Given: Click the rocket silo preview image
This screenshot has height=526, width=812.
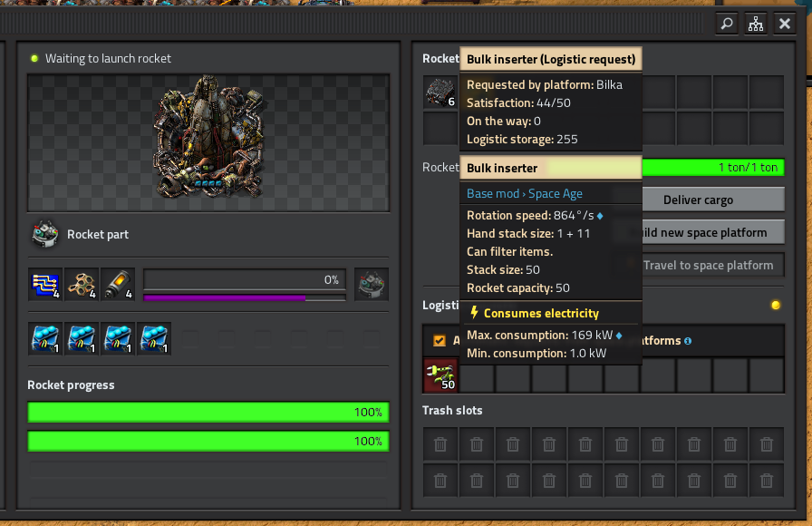Looking at the screenshot, I should tap(208, 142).
